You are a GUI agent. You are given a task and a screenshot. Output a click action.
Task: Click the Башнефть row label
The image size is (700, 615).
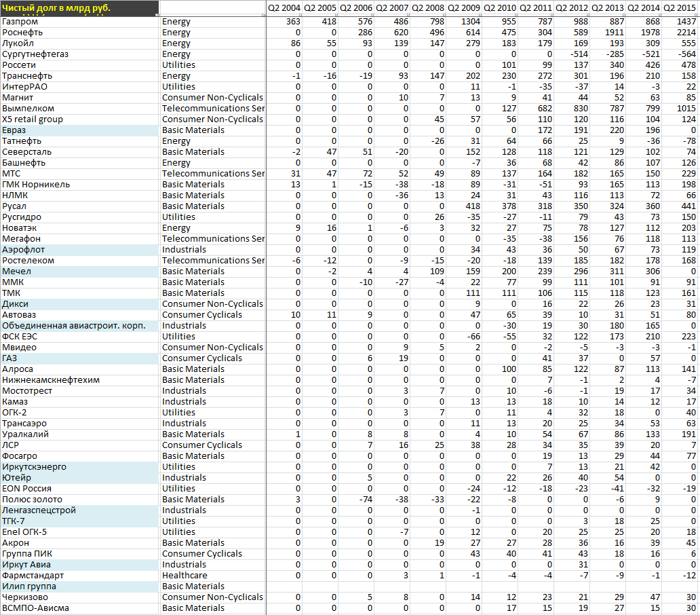[79, 163]
